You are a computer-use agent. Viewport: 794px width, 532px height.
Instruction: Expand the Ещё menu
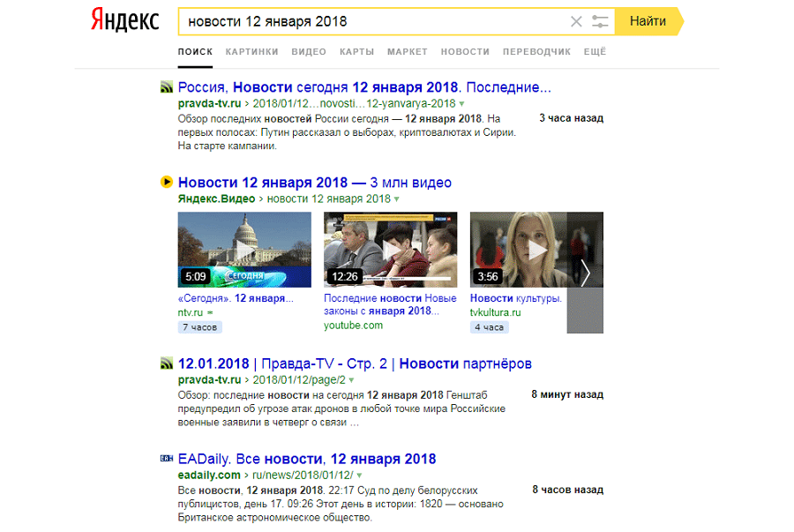tap(595, 52)
